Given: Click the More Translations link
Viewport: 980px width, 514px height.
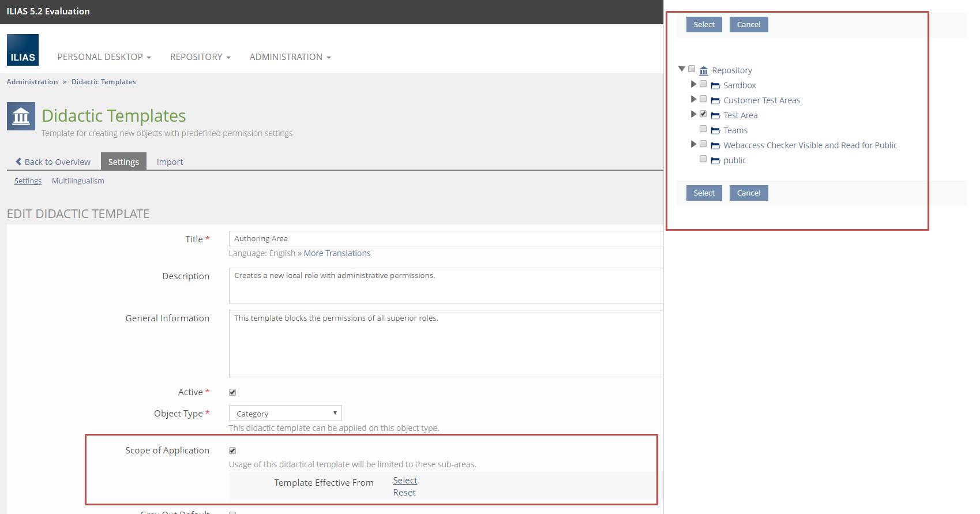Looking at the screenshot, I should [337, 253].
